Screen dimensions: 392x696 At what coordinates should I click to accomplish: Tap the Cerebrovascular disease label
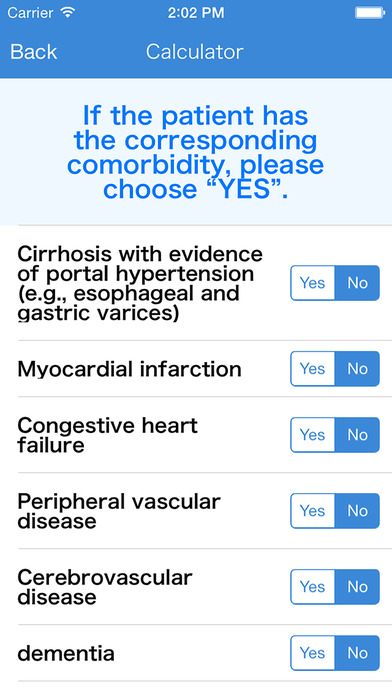point(105,587)
